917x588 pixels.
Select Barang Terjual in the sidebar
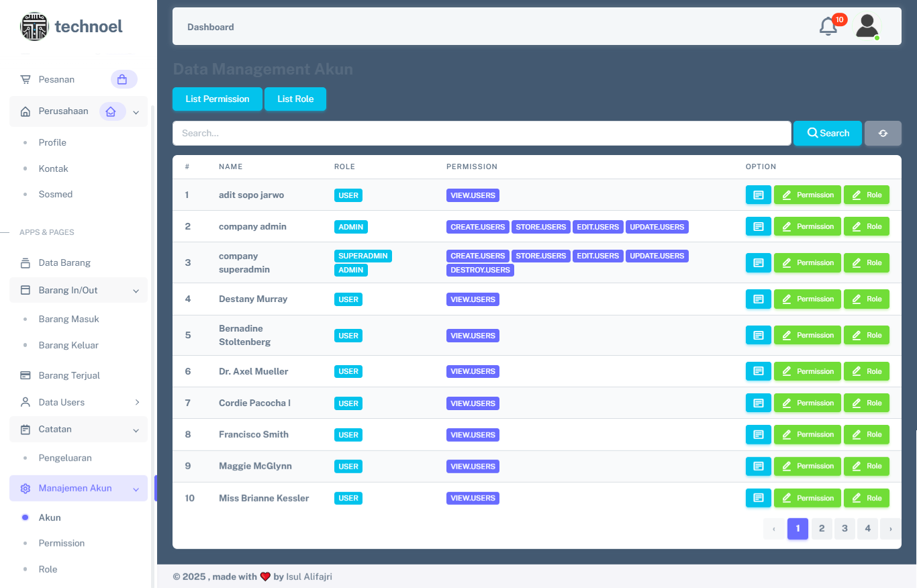(x=69, y=375)
